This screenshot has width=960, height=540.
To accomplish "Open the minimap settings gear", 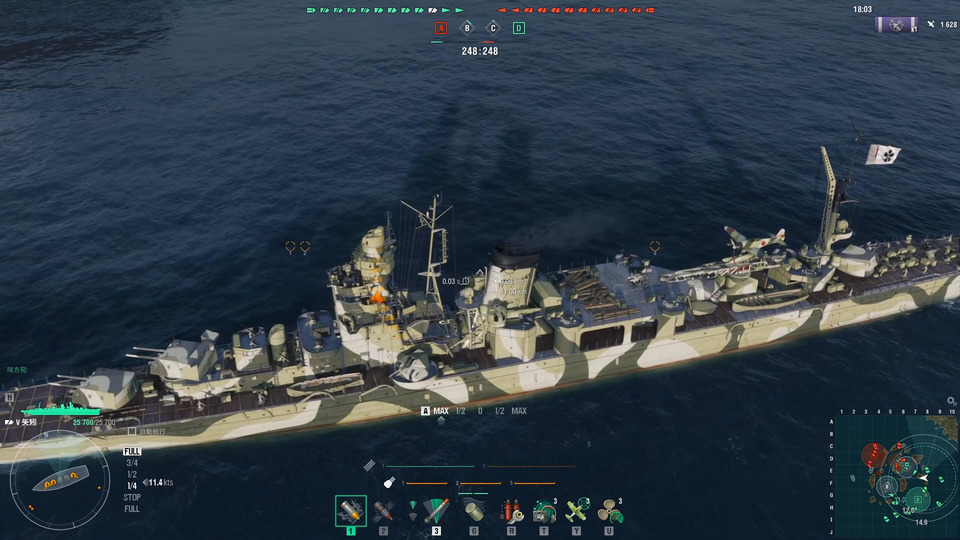I will coord(951,401).
